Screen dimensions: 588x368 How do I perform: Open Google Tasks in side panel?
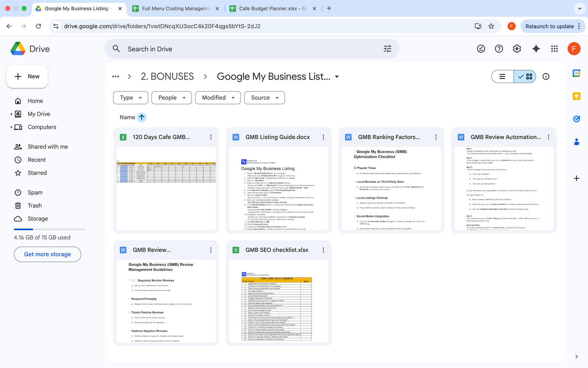[576, 119]
